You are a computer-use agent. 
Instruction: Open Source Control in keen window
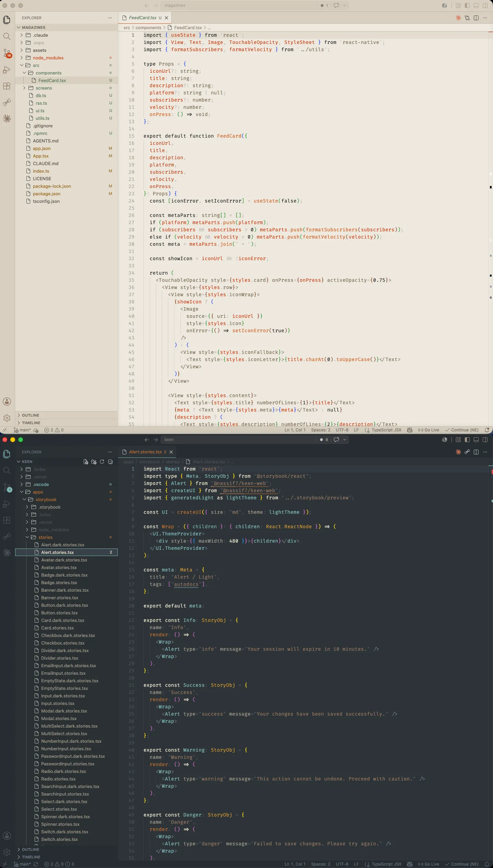[7, 487]
